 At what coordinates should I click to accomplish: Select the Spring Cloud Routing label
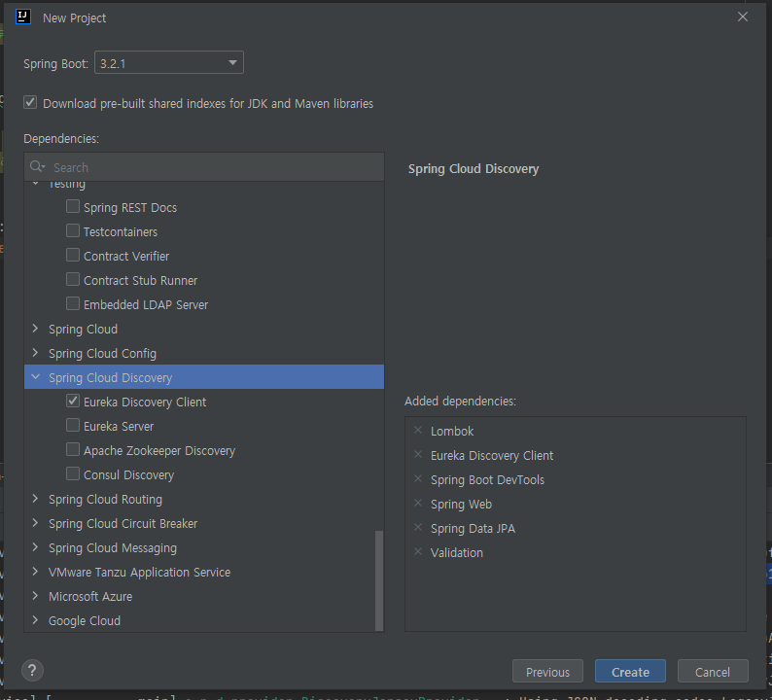click(105, 499)
